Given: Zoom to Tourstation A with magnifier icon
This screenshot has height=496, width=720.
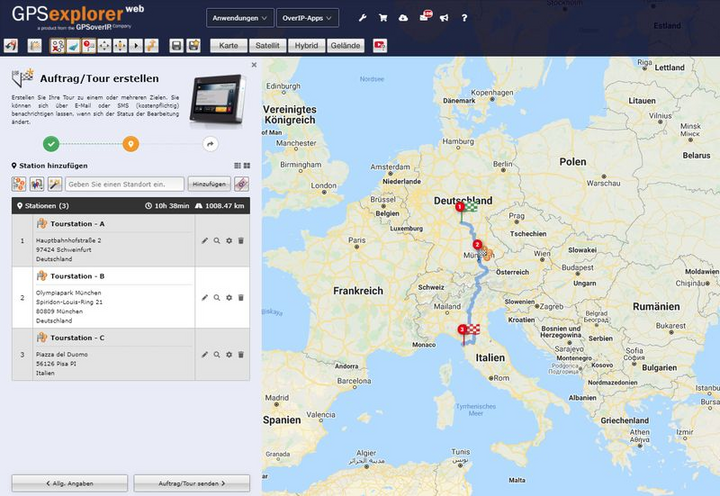Looking at the screenshot, I should pos(217,241).
